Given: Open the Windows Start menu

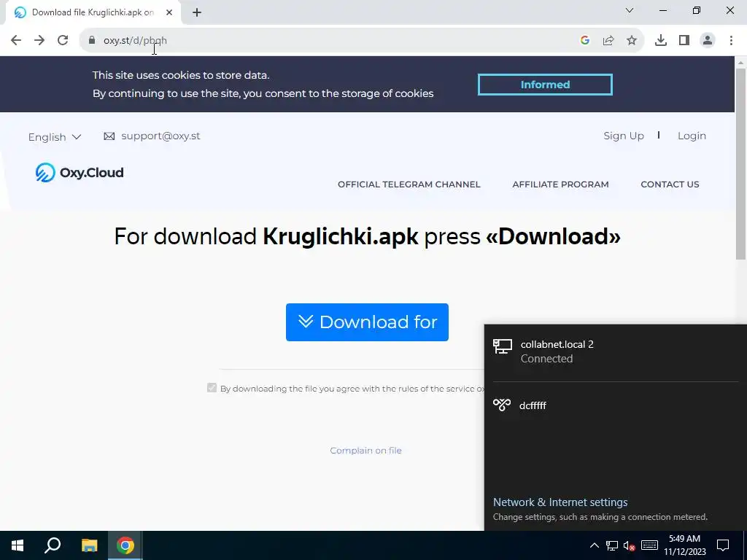Looking at the screenshot, I should click(18, 545).
